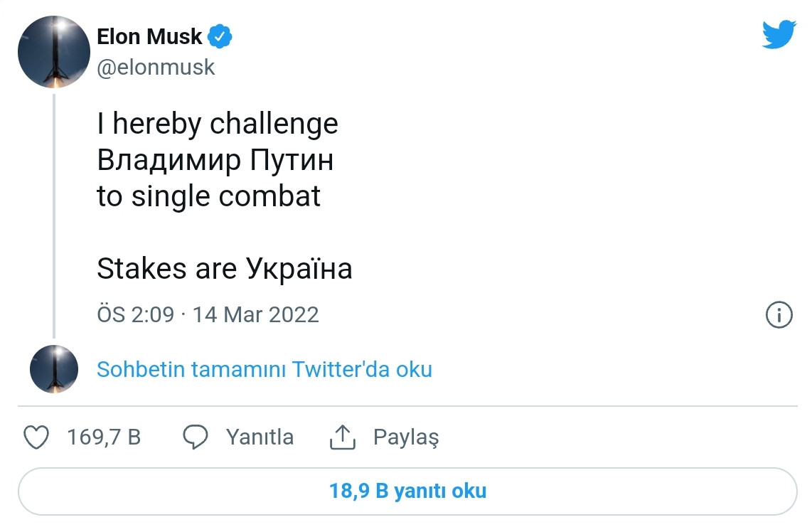Click the Twitter bird logo

[779, 33]
